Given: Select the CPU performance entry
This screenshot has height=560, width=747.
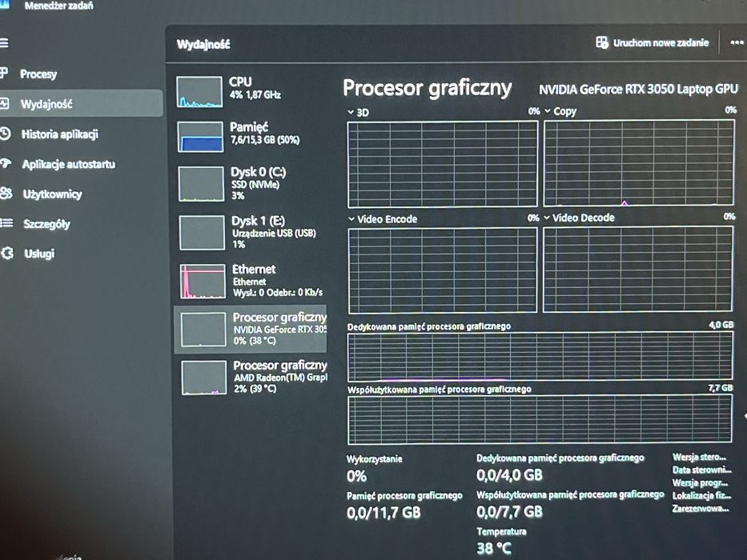Looking at the screenshot, I should coord(250,90).
